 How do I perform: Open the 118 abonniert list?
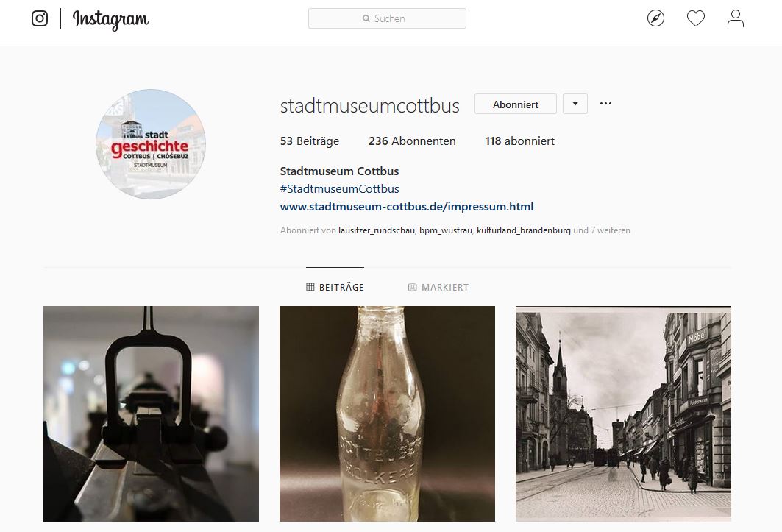point(519,141)
